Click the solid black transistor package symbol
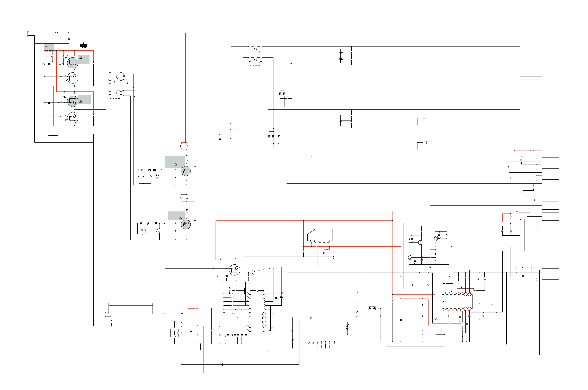The width and height of the screenshot is (588, 390). [83, 45]
